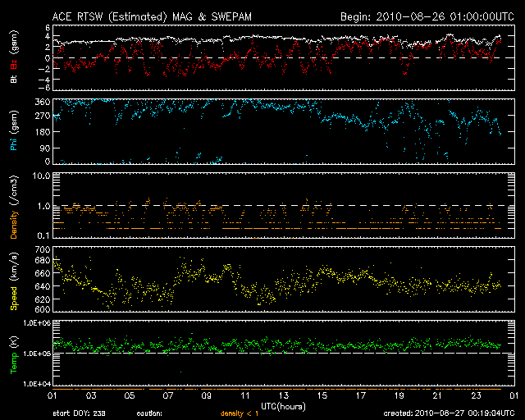Click the orange 'density < 1' caution legend
Viewport: 525px width, 420px height.
(238, 413)
